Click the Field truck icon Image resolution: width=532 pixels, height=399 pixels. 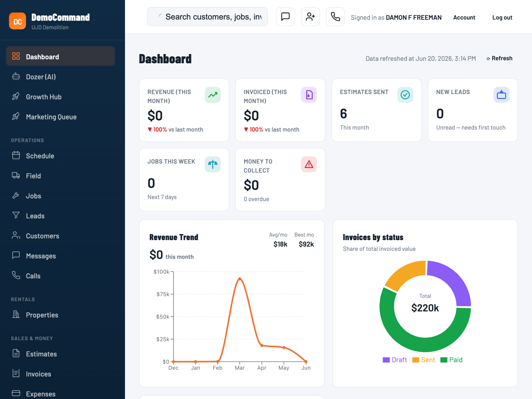(16, 175)
